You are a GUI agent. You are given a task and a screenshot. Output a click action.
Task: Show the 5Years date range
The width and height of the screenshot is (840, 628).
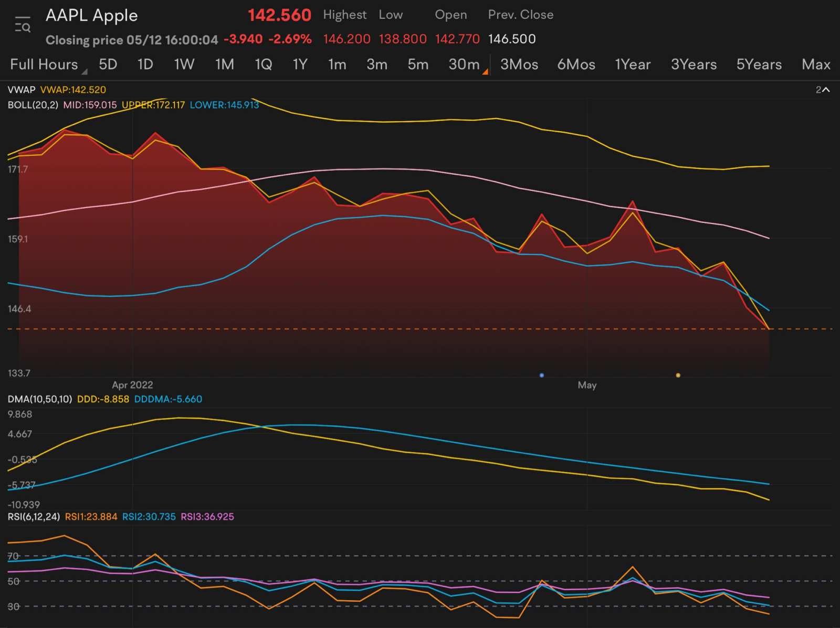pos(759,65)
